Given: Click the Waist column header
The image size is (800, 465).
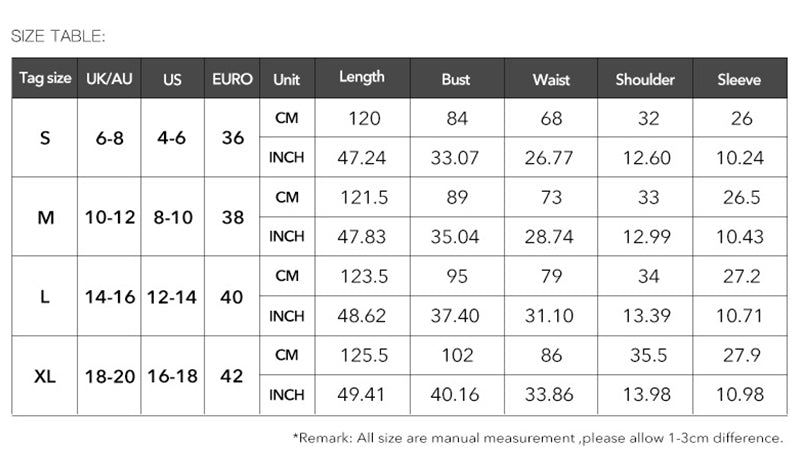Looking at the screenshot, I should tap(551, 79).
